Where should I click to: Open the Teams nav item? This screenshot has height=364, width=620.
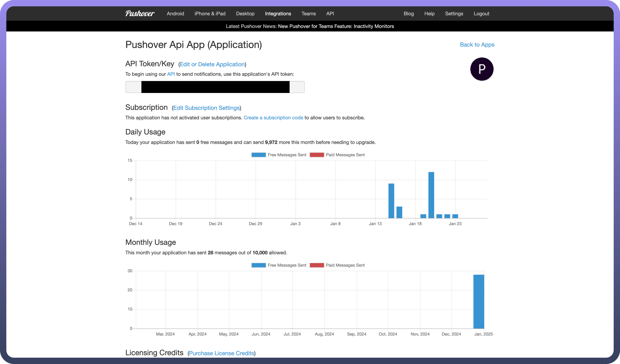pyautogui.click(x=309, y=14)
